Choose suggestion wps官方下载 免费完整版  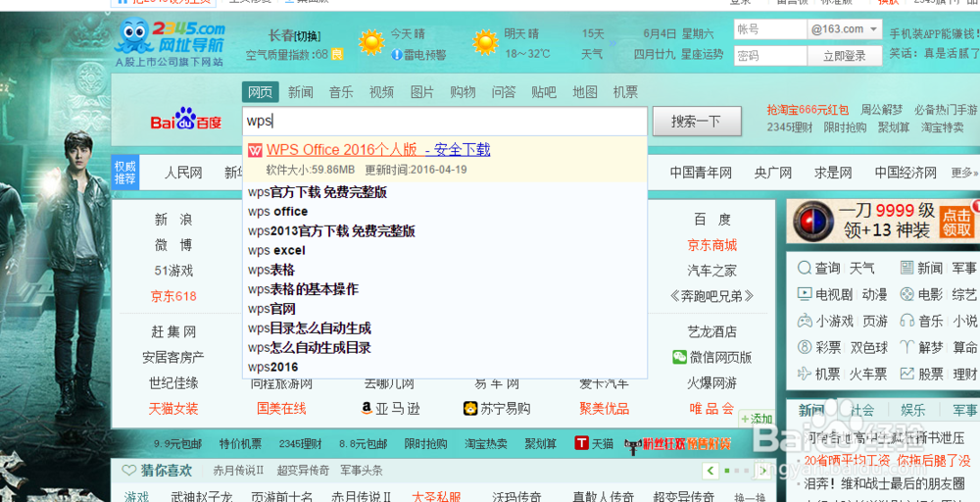(318, 192)
